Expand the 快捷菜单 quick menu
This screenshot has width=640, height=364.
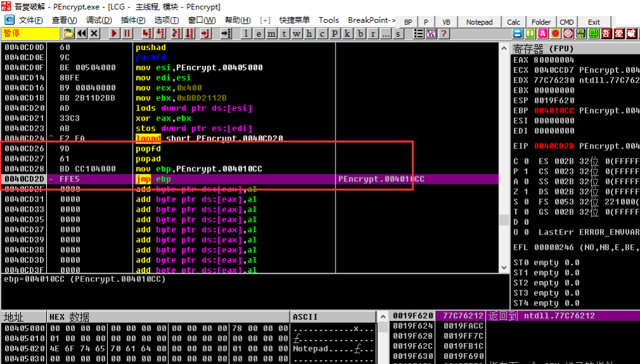click(294, 20)
